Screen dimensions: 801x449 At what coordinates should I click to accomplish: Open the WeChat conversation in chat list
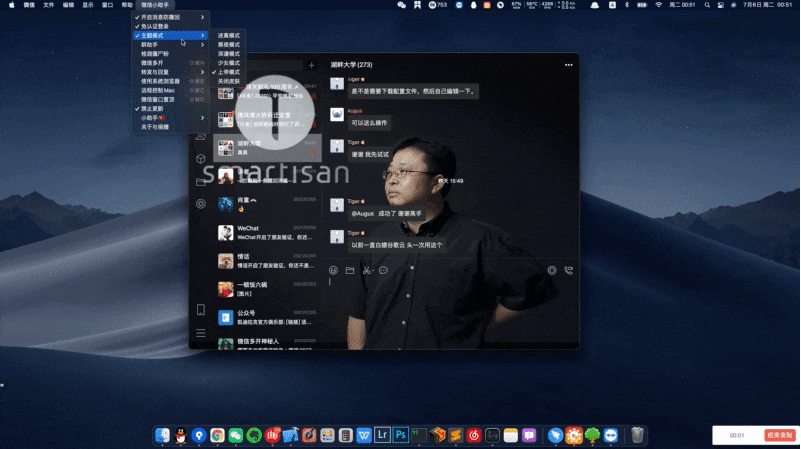[x=267, y=233]
